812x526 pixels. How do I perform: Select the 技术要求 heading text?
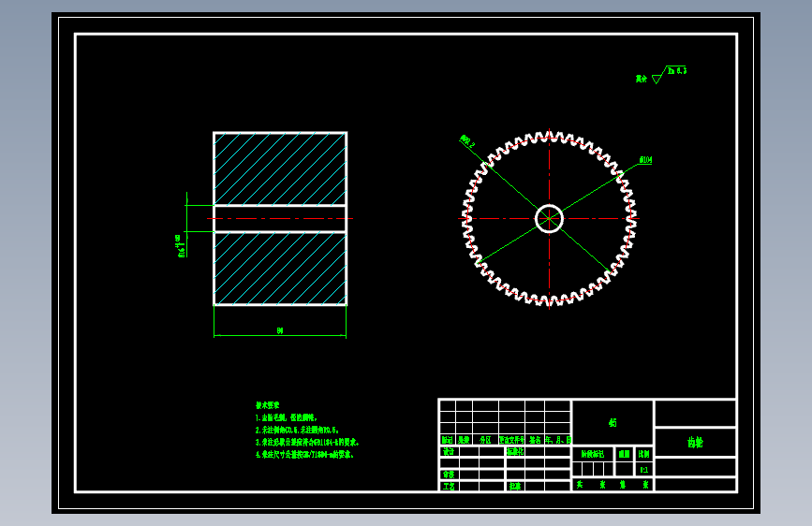268,405
